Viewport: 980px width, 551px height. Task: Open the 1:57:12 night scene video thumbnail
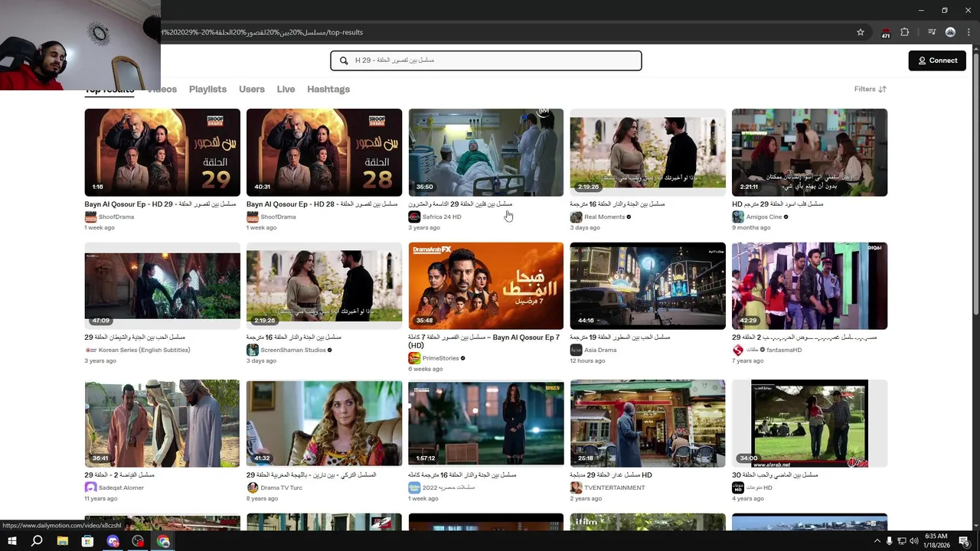[x=486, y=423]
